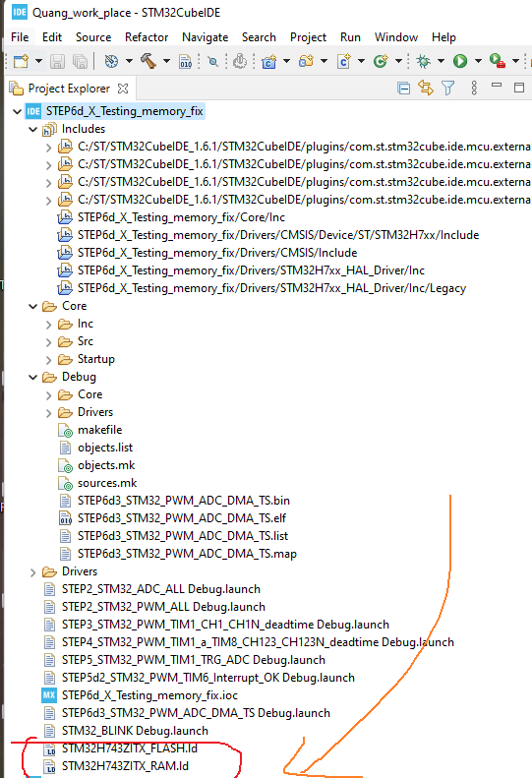Screen dimensions: 532x778
Task: Select objects.mk file
Action: click(106, 465)
